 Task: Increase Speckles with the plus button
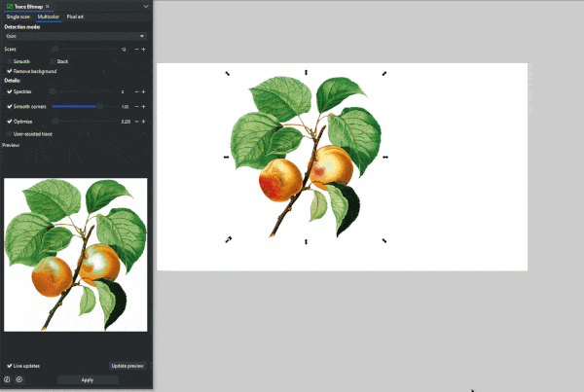pos(143,91)
